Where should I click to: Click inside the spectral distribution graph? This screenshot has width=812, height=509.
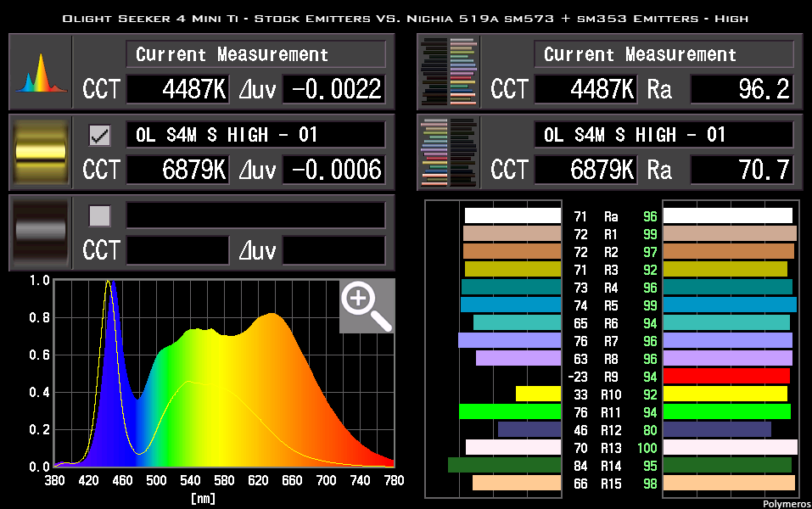point(221,373)
